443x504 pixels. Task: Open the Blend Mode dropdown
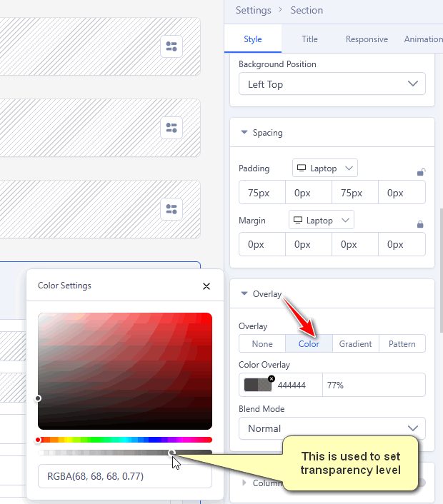point(332,428)
